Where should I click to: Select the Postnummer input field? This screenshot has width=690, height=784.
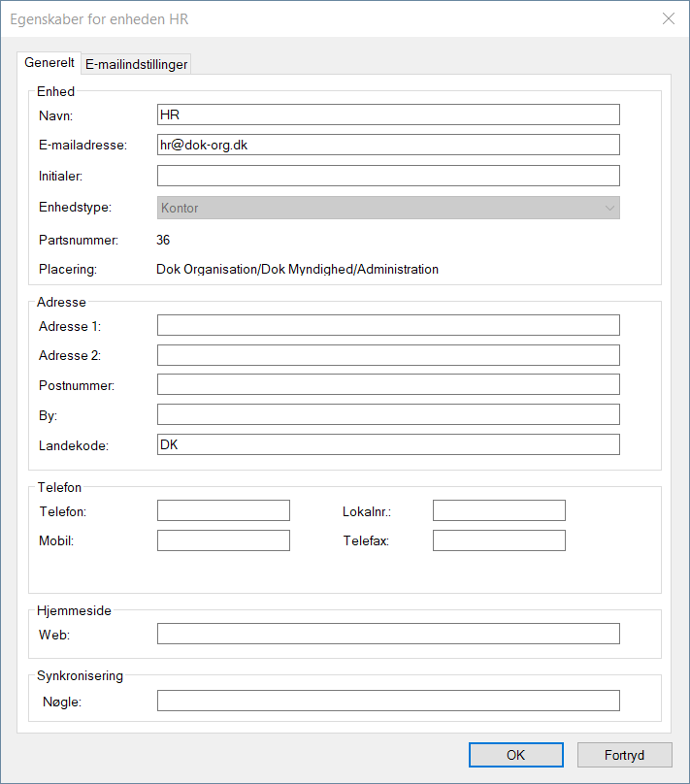(x=387, y=385)
